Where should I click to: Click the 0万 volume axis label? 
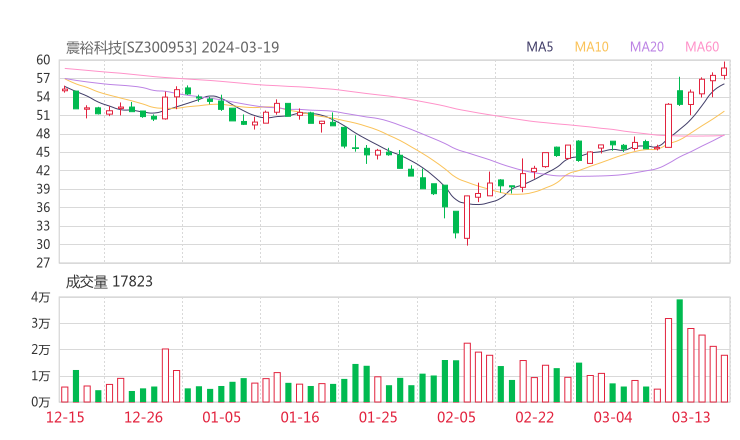pyautogui.click(x=41, y=402)
